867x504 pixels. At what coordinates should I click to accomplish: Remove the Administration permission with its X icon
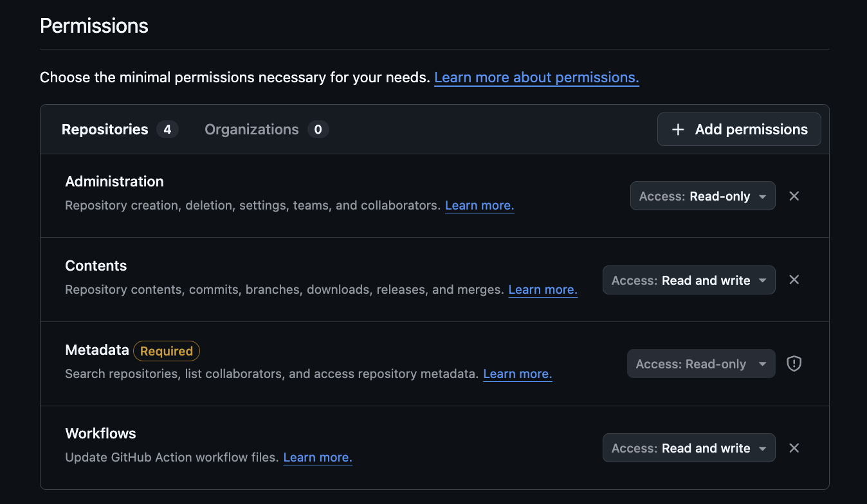(794, 196)
